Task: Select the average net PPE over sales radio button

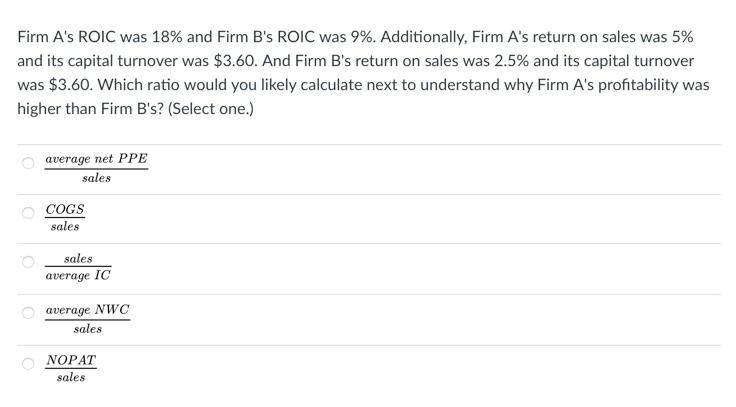Action: [x=28, y=163]
